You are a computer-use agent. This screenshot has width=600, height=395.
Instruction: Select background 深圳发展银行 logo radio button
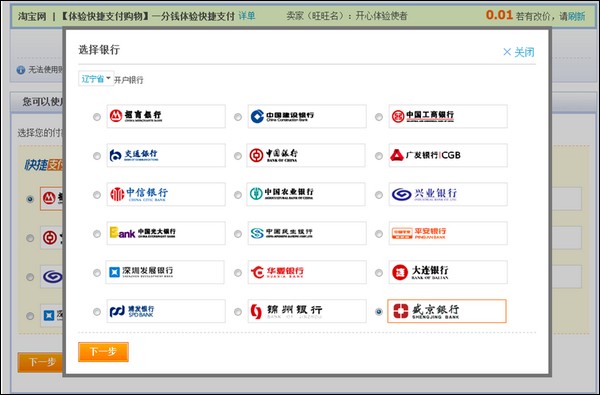pyautogui.click(x=30, y=316)
